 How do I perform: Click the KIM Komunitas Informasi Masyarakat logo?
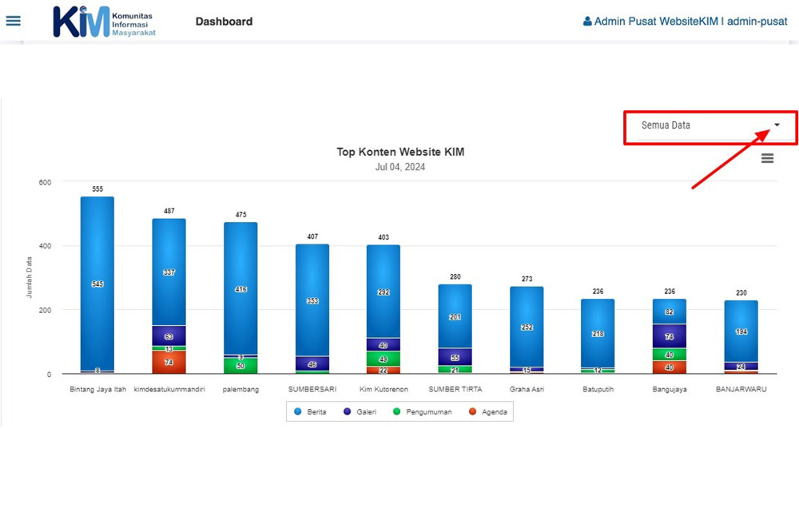[104, 22]
